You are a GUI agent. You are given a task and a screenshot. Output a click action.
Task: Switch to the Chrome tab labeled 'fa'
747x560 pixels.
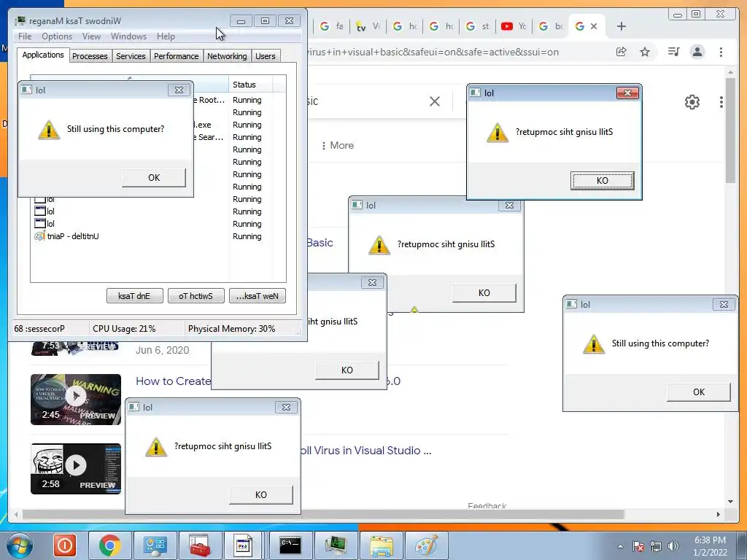332,27
